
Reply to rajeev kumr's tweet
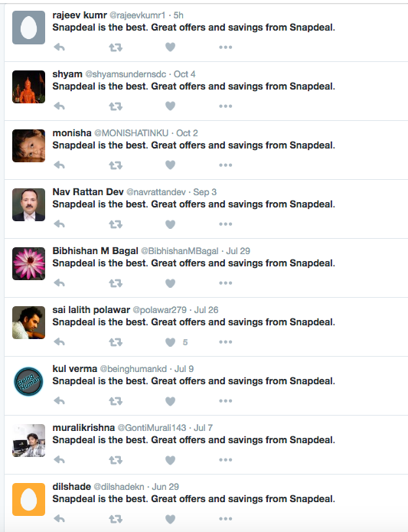pos(60,47)
